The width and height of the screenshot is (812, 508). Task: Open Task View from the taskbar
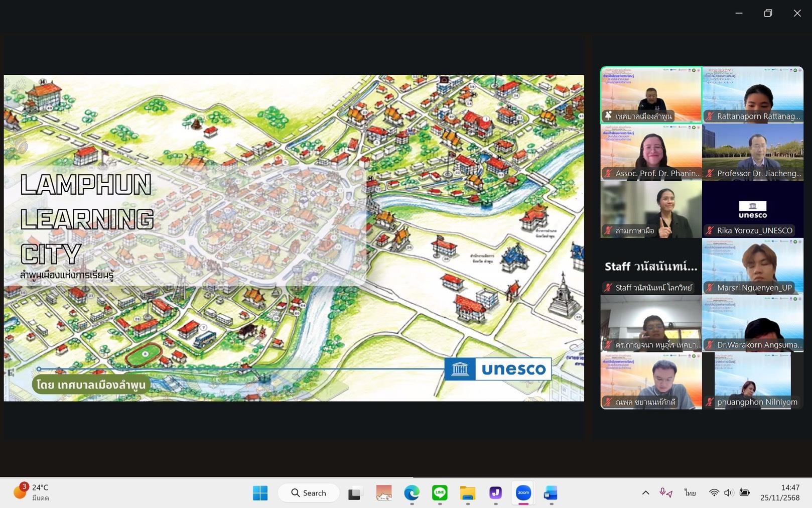point(355,493)
